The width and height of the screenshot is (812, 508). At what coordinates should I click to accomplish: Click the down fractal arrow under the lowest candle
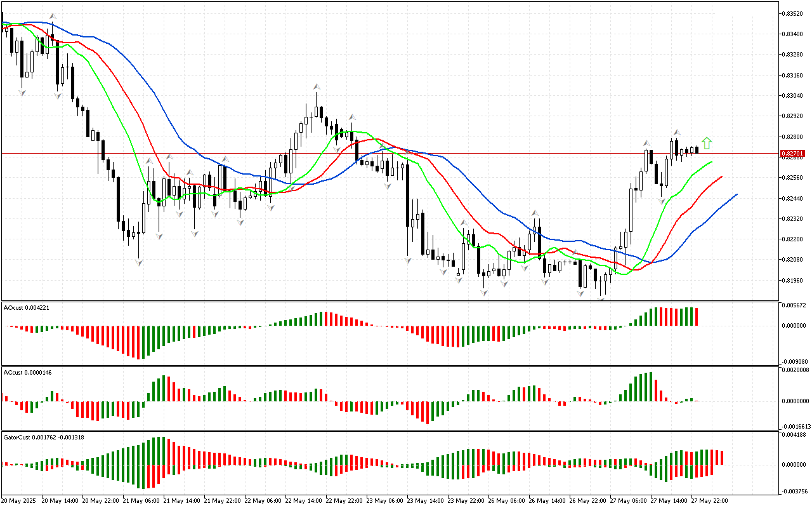tap(601, 298)
